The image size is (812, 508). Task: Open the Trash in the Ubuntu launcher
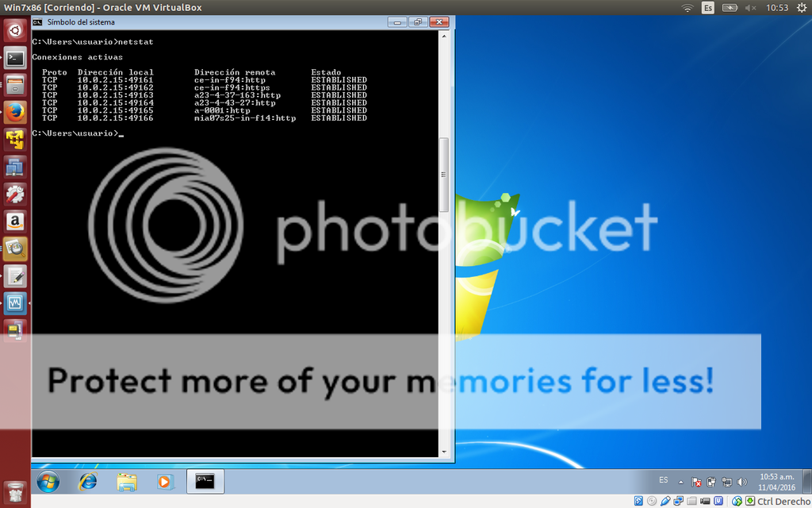pos(15,492)
